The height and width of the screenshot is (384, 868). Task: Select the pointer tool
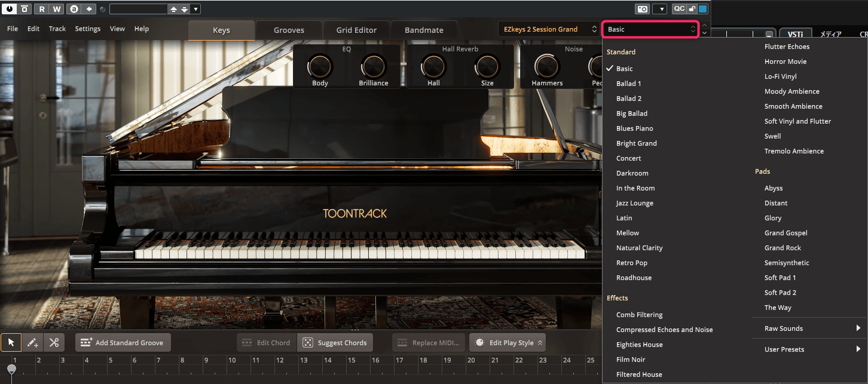tap(11, 342)
